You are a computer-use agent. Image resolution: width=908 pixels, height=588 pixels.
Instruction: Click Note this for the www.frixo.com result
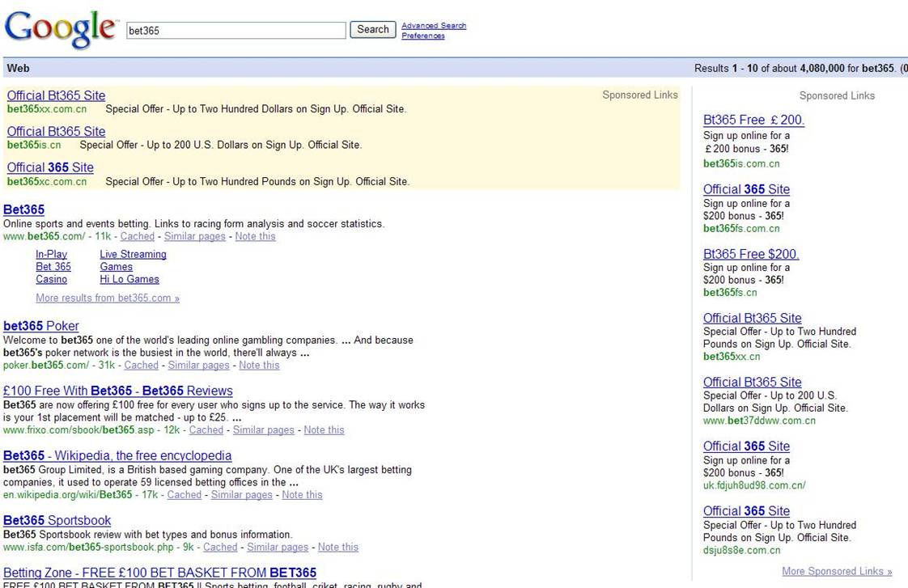(x=325, y=430)
